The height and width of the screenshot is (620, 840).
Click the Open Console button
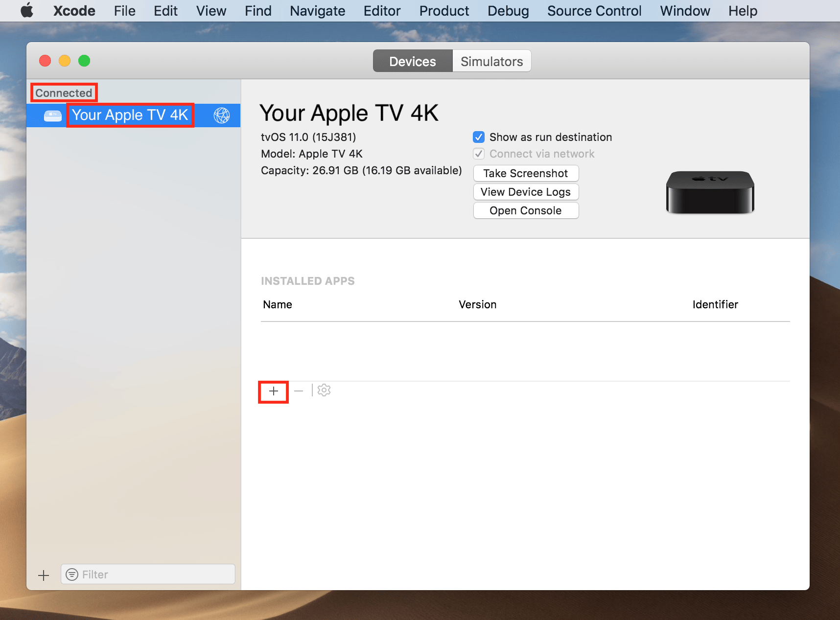point(526,210)
